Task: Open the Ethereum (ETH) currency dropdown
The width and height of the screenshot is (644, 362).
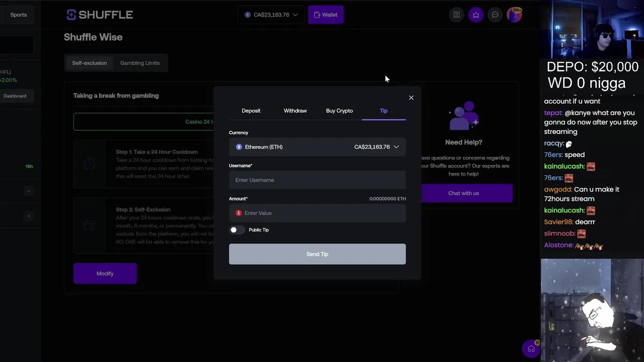Action: pyautogui.click(x=317, y=147)
